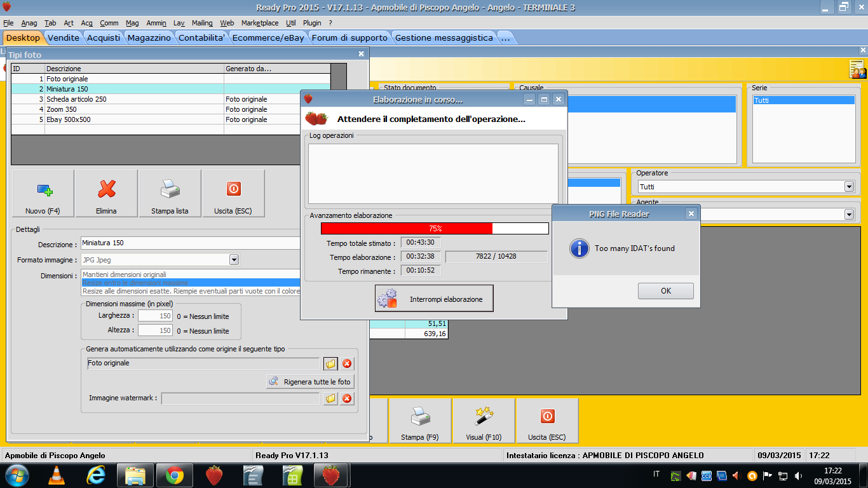Switch to Gestione messaggistica tab
868x488 pixels.
tap(444, 37)
